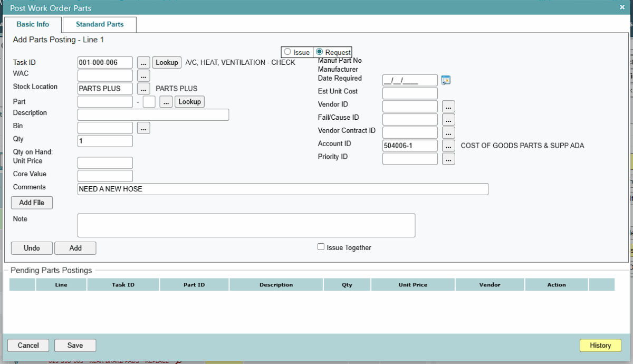Click the Vendor column header
This screenshot has width=633, height=364.
[x=490, y=285]
